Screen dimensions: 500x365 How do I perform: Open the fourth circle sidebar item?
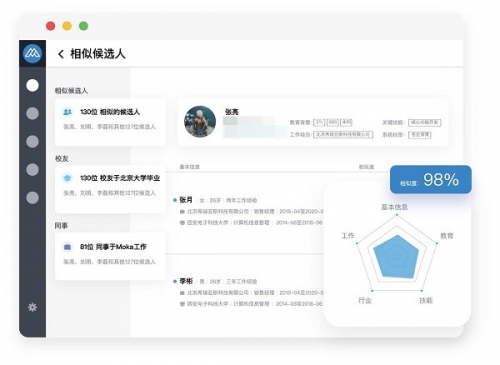pyautogui.click(x=32, y=169)
